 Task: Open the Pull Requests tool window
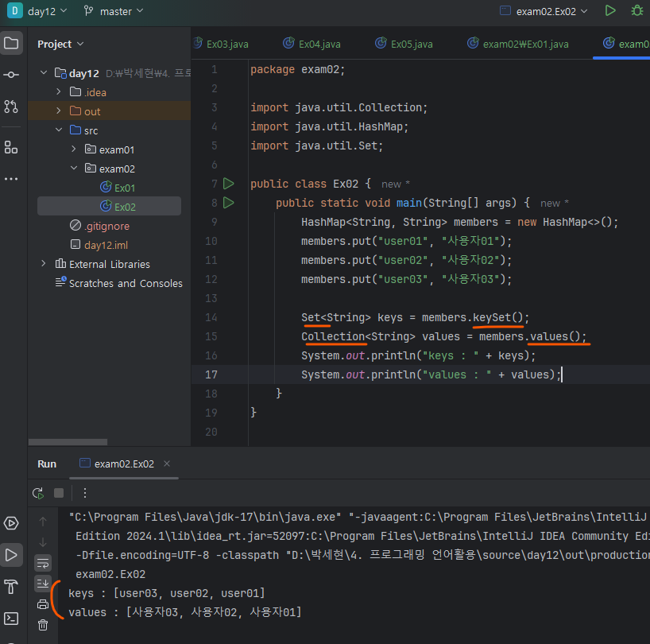[11, 106]
